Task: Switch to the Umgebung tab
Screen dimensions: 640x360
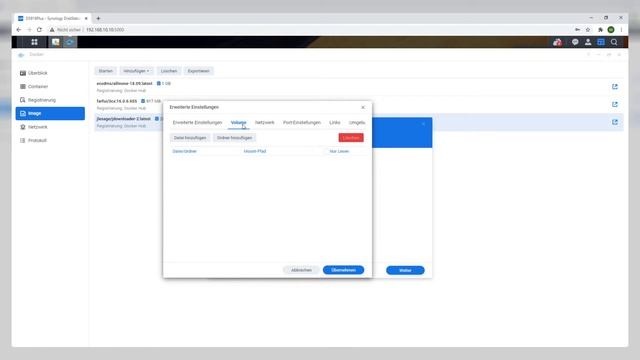Action: pyautogui.click(x=357, y=122)
